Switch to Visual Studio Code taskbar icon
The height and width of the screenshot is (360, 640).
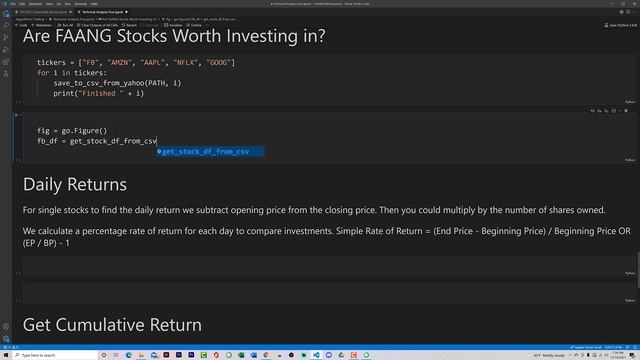pyautogui.click(x=316, y=355)
